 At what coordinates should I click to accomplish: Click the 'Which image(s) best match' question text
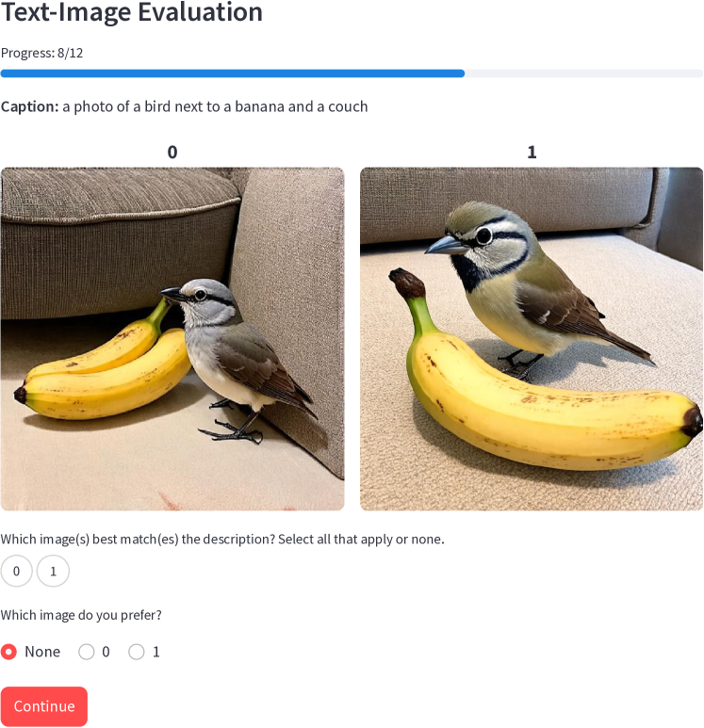point(222,540)
